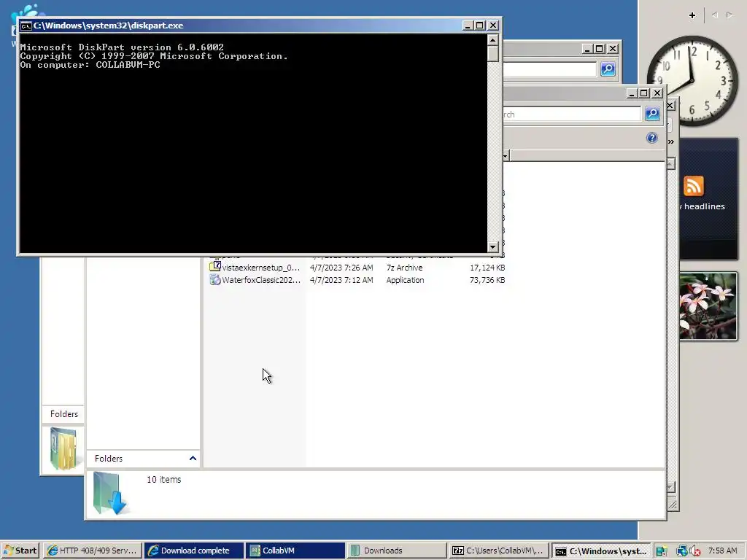Switch to the 7-Zip C:\Users\CollabVM taskbar button
Image resolution: width=747 pixels, height=560 pixels.
498,551
